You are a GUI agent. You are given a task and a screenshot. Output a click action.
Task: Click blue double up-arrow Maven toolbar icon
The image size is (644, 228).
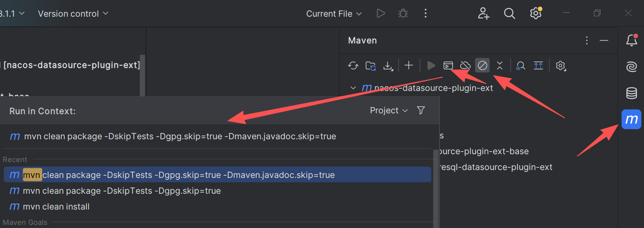click(x=538, y=66)
